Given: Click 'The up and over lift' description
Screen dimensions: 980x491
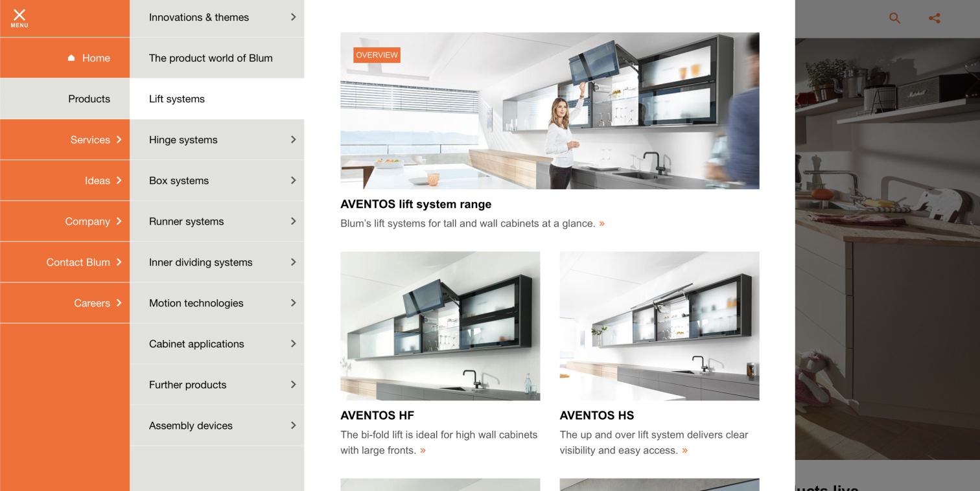Looking at the screenshot, I should [x=654, y=442].
